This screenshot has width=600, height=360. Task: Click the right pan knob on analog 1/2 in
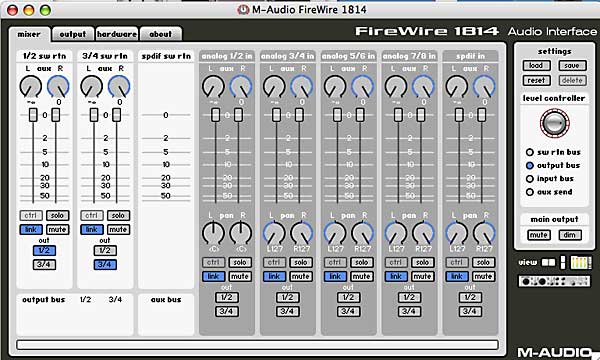241,233
